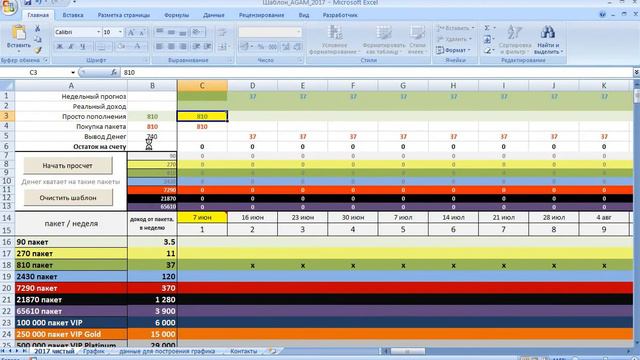Click the wrap text icon

[x=222, y=32]
